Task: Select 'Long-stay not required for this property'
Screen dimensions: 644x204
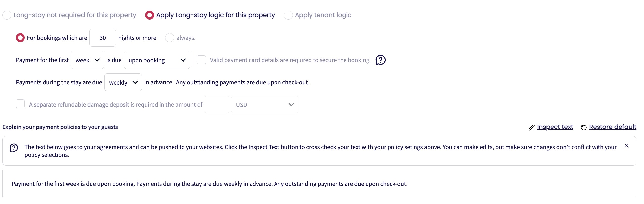Action: point(7,15)
